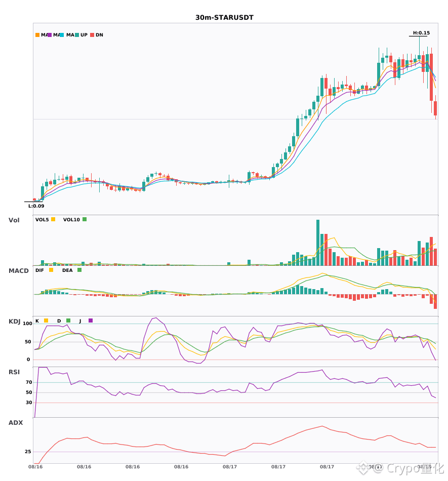Image resolution: width=448 pixels, height=481 pixels.
Task: Click the DIF legend text
Action: coord(39,270)
